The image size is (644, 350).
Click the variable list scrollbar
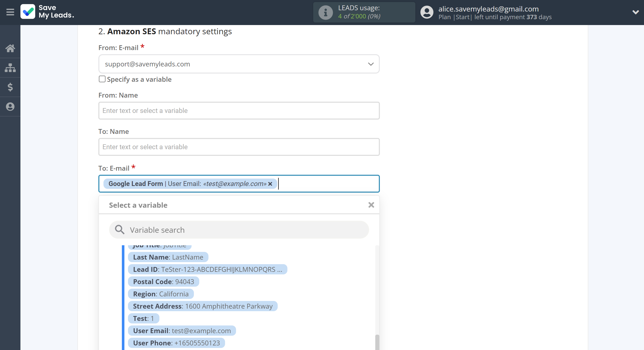[377, 342]
